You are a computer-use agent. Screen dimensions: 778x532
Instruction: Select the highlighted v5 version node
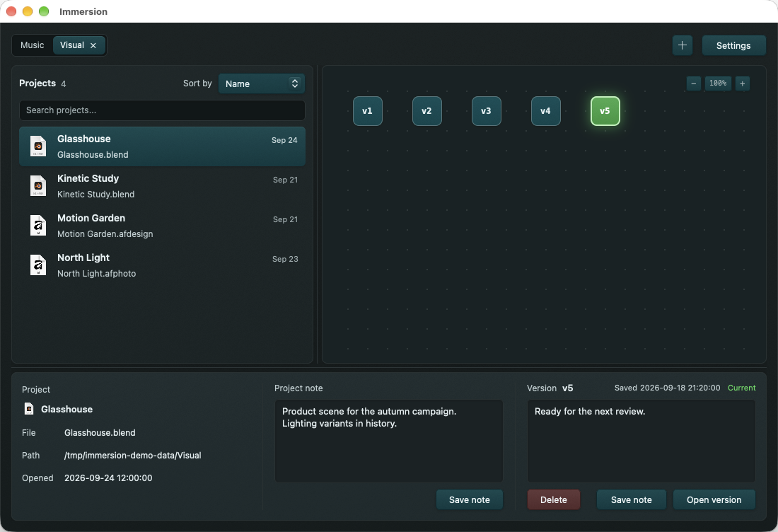click(x=605, y=111)
